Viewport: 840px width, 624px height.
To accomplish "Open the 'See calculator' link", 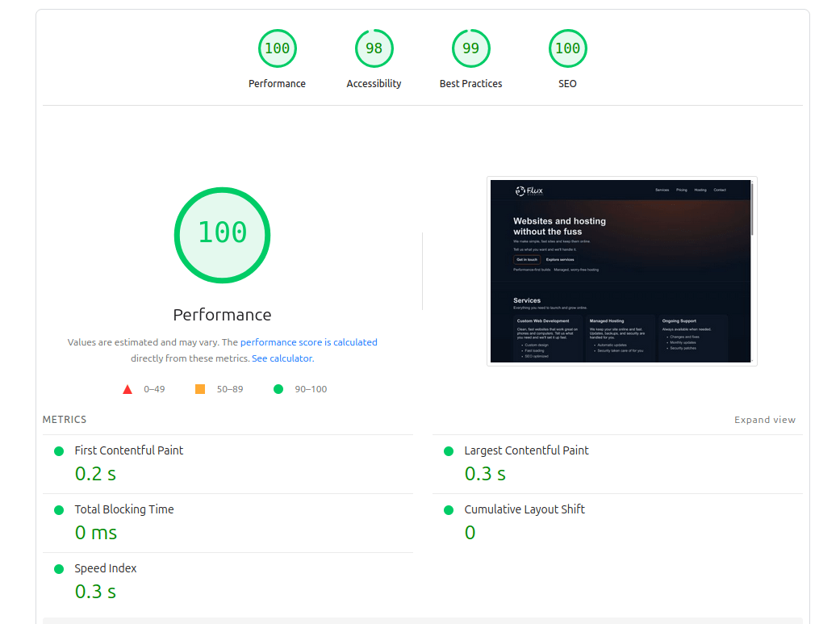I will coord(282,358).
